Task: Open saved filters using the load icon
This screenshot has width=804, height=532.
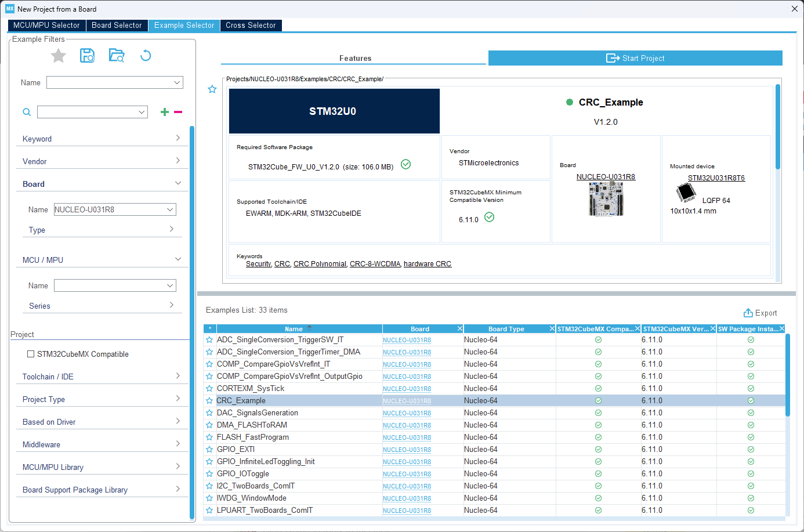Action: [x=116, y=55]
